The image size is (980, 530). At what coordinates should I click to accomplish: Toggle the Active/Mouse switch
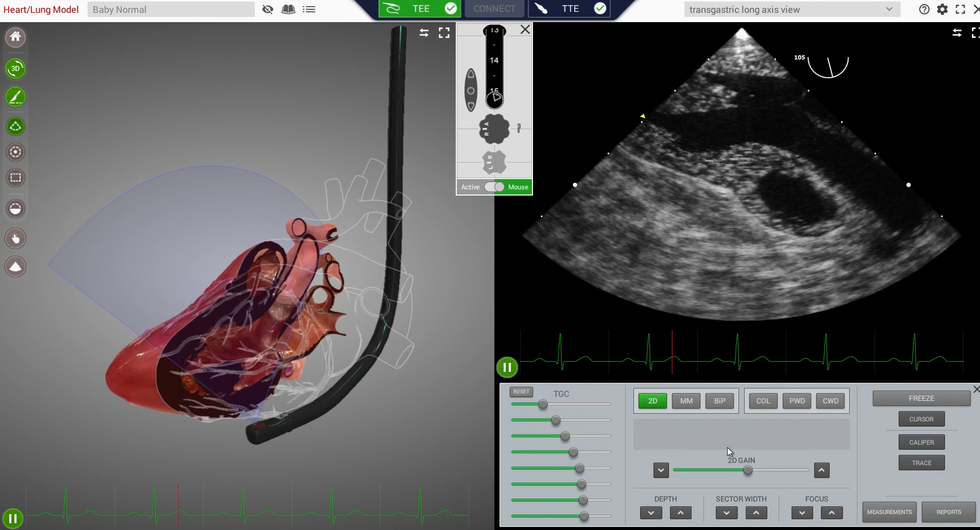click(494, 187)
